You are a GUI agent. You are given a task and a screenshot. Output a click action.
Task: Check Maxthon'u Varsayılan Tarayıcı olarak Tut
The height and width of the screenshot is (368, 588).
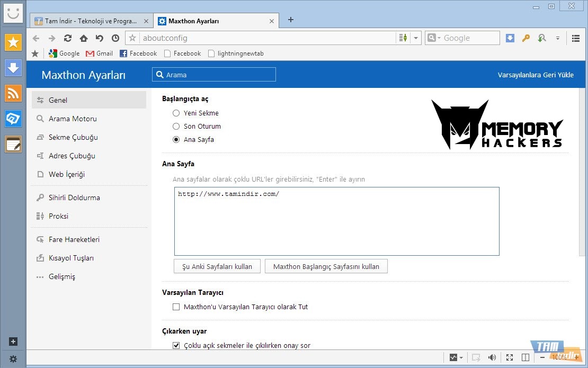tap(176, 307)
